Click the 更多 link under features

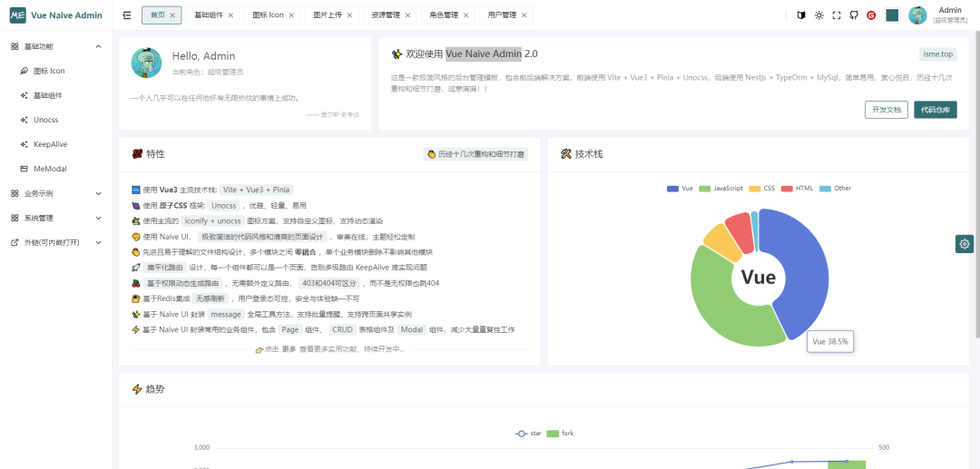point(289,350)
